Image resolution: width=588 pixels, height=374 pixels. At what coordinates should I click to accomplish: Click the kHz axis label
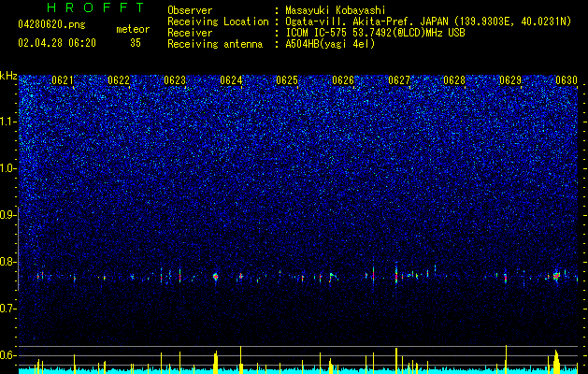[x=8, y=76]
